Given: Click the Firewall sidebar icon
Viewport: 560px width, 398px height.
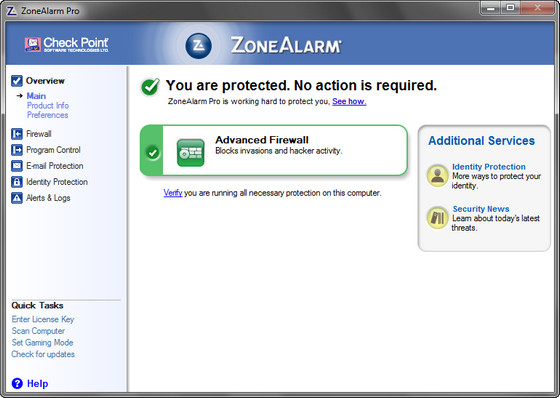Looking at the screenshot, I should point(17,134).
